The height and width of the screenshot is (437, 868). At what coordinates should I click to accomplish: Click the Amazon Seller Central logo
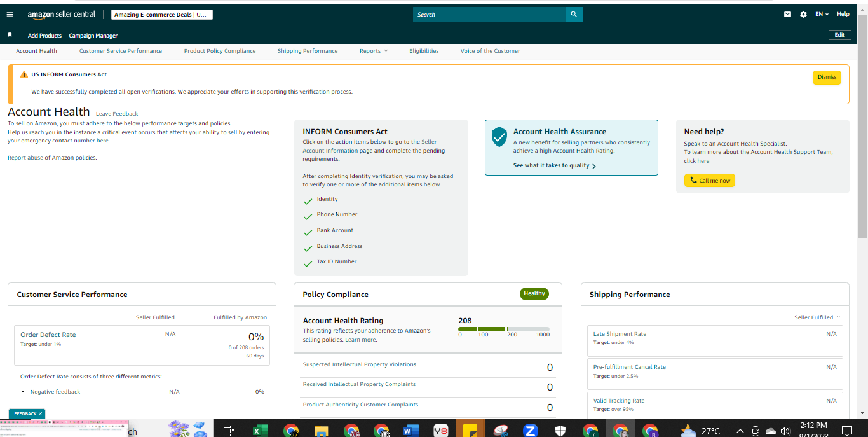(x=61, y=14)
